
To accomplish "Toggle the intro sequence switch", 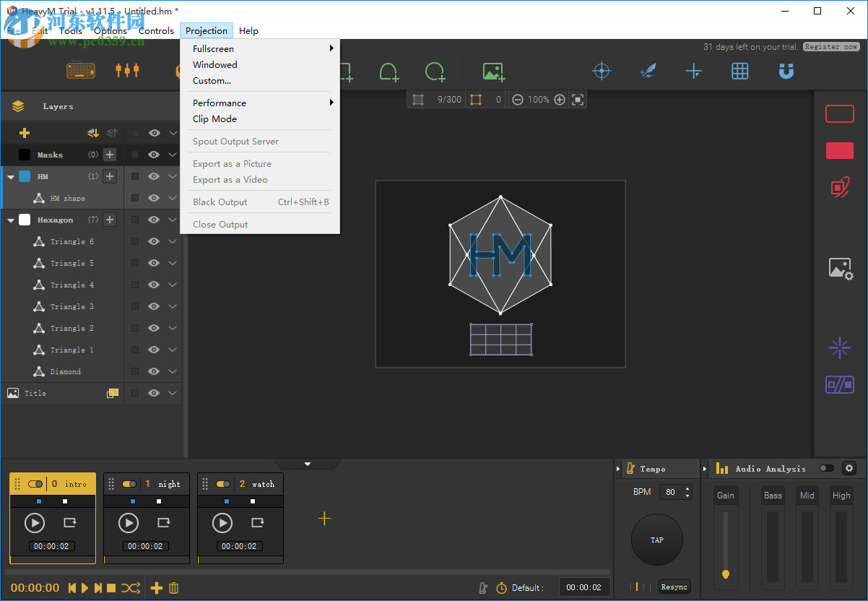I will (35, 484).
